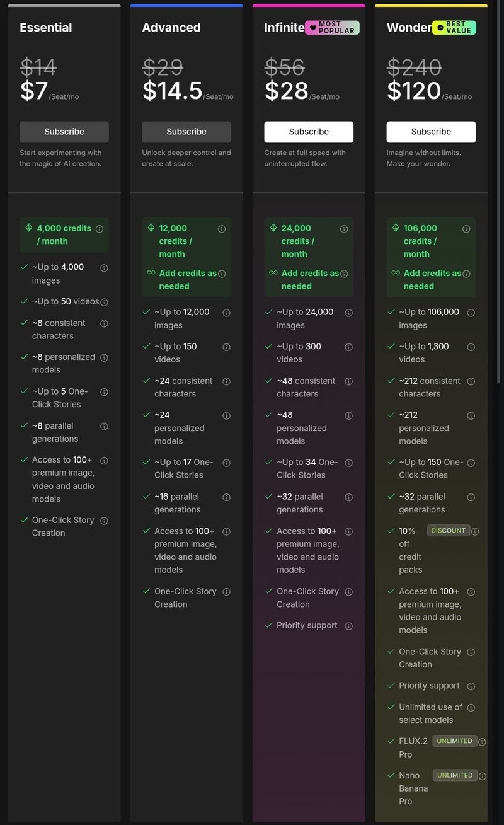Open info for Advanced ~16 parallel generations
Image resolution: width=504 pixels, height=825 pixels.
pyautogui.click(x=226, y=497)
